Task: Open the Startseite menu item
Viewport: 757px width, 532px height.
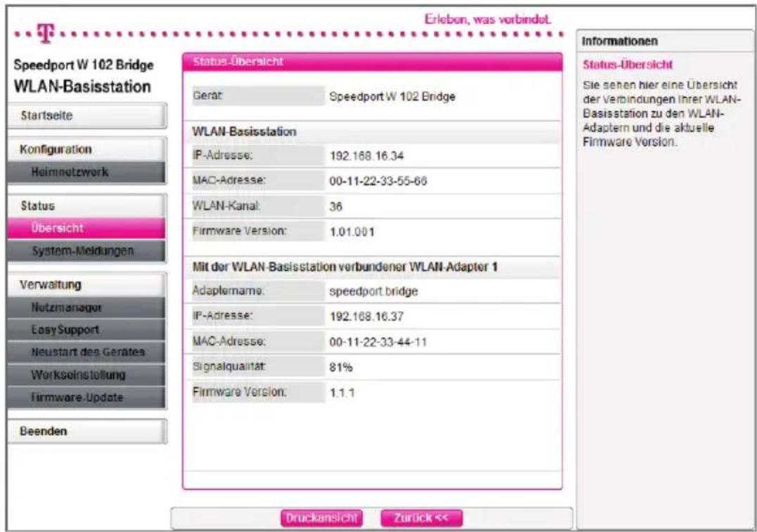Action: point(87,116)
